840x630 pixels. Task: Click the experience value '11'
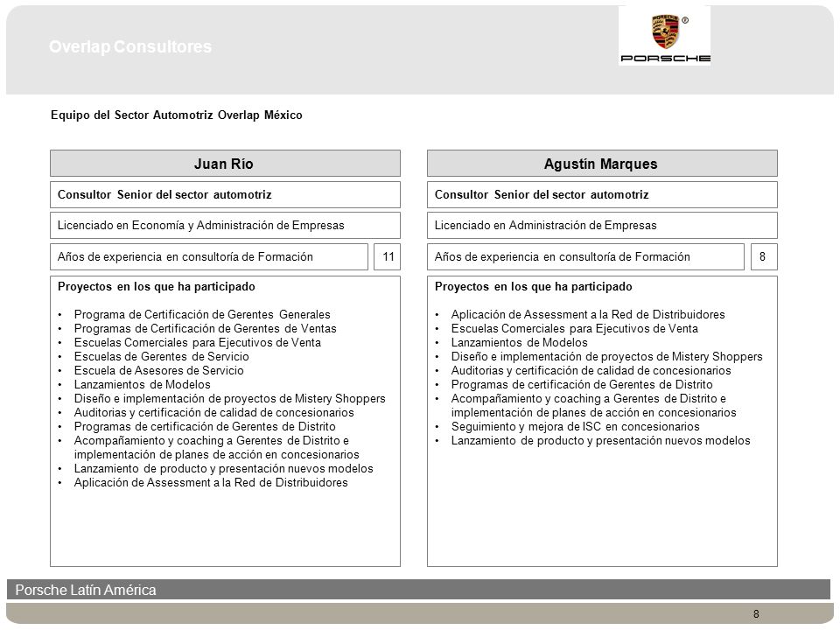[388, 256]
